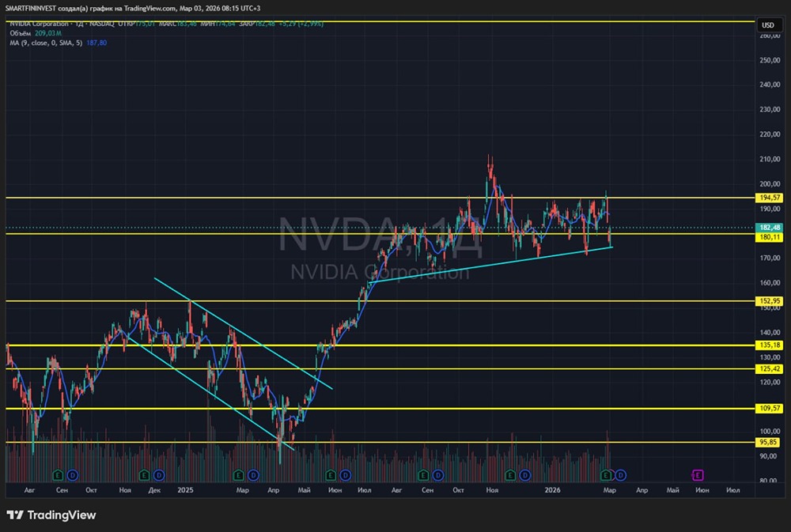The image size is (791, 532).
Task: Open the USD currency selector
Action: click(768, 25)
